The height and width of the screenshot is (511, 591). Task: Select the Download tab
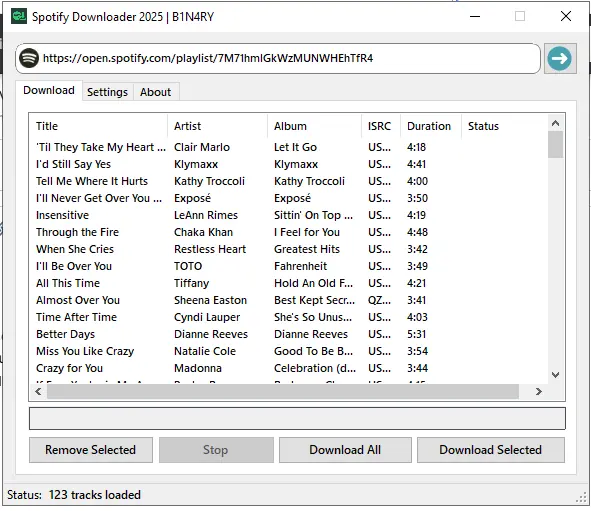(49, 90)
